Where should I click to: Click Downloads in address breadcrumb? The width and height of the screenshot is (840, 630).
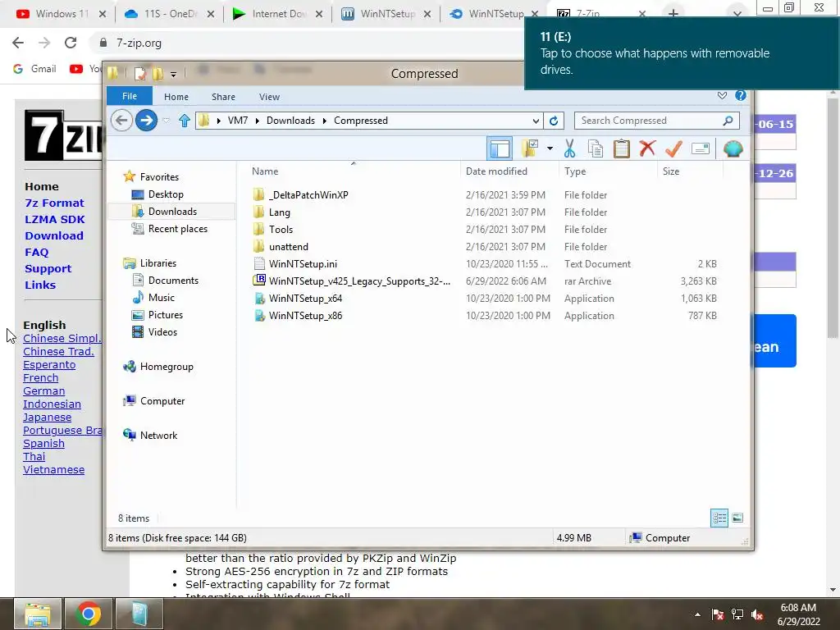pyautogui.click(x=291, y=121)
